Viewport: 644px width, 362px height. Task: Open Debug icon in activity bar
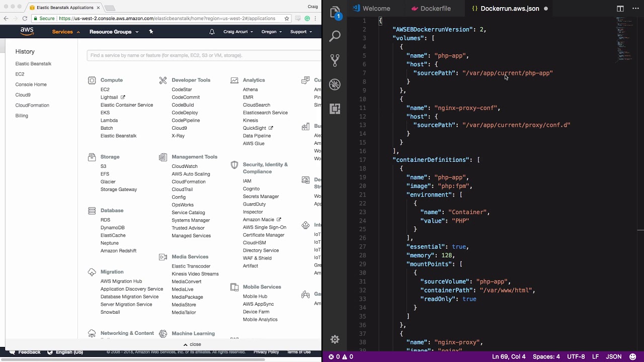tap(335, 84)
